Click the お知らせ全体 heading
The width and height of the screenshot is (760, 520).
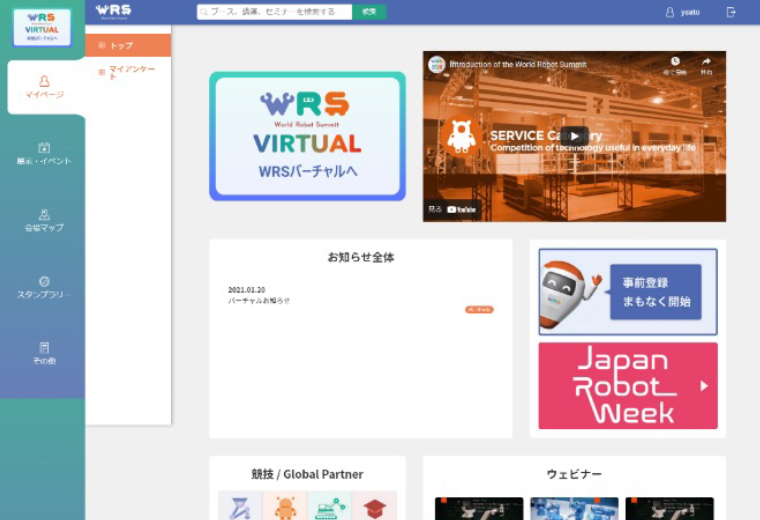[361, 257]
